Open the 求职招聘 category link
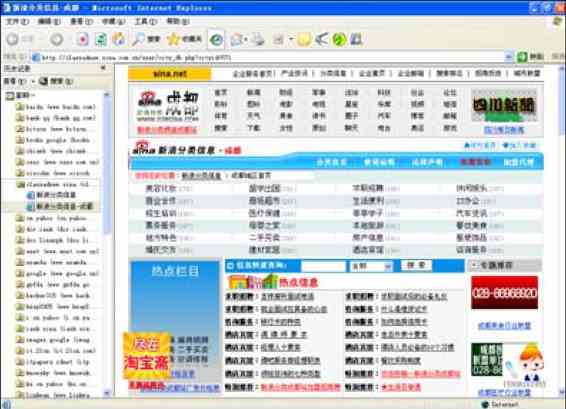 tap(368, 188)
